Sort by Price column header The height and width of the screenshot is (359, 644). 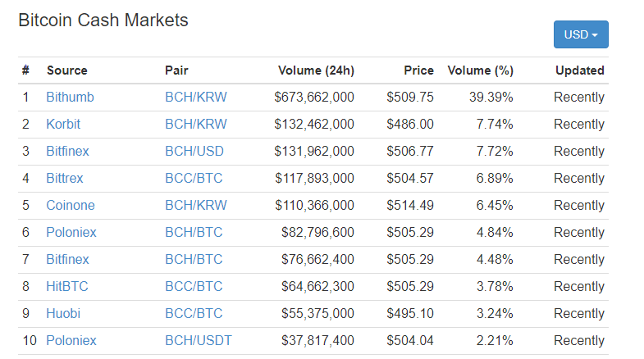point(418,70)
